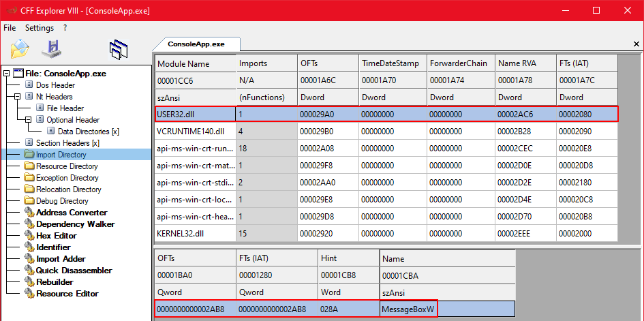644x321 pixels.
Task: Select the Quick Disassembler tool
Action: pos(74,270)
